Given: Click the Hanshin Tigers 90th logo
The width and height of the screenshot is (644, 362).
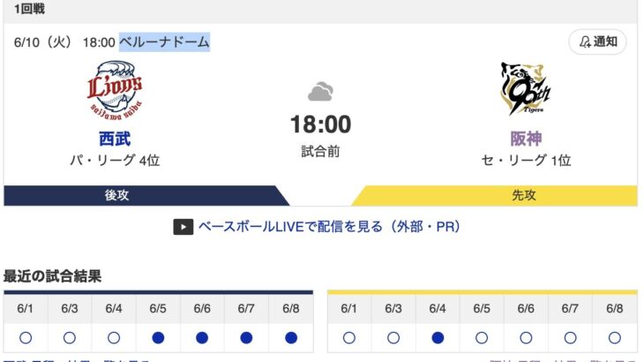Looking at the screenshot, I should point(525,88).
